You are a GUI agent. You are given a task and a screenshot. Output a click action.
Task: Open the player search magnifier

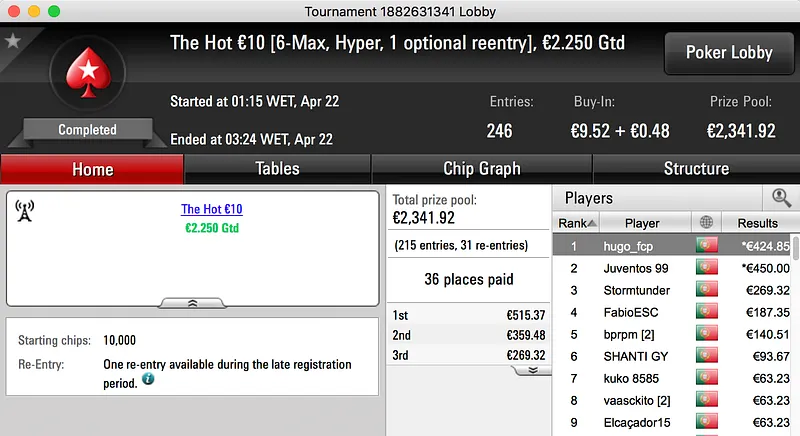[780, 198]
